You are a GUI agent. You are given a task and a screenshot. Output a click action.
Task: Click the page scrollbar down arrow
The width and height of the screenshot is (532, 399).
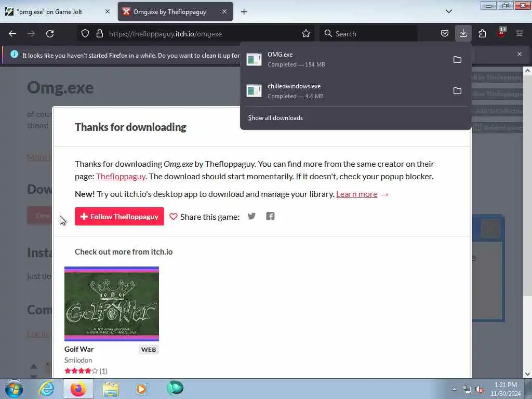click(527, 374)
